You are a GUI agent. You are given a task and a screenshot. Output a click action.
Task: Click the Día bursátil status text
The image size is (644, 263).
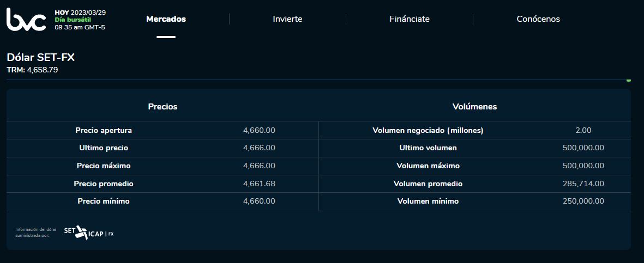click(x=73, y=20)
